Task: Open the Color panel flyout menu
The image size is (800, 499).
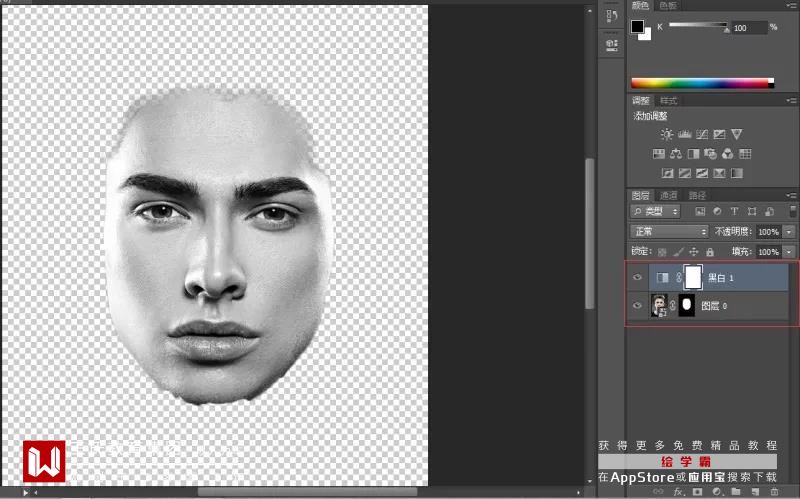Action: 792,6
